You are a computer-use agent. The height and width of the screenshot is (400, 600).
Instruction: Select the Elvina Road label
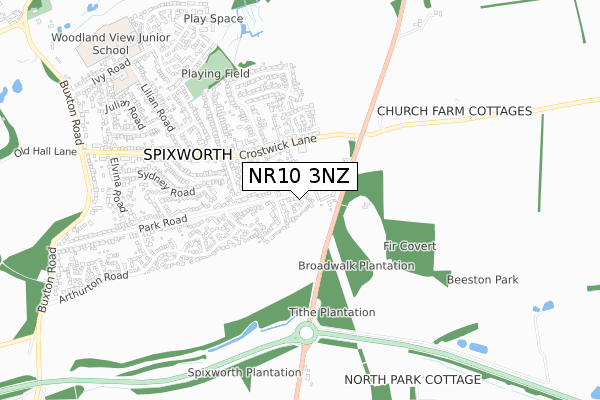pyautogui.click(x=117, y=185)
